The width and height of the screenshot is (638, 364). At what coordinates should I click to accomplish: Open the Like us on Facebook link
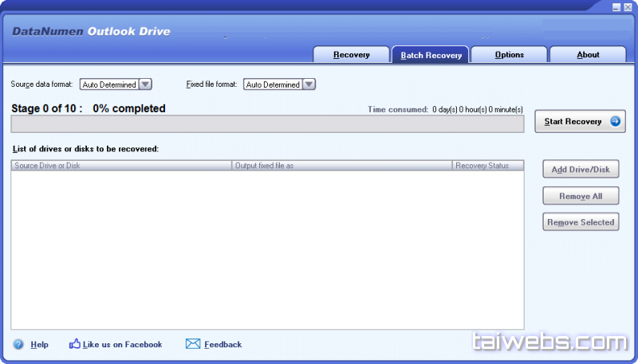(122, 345)
